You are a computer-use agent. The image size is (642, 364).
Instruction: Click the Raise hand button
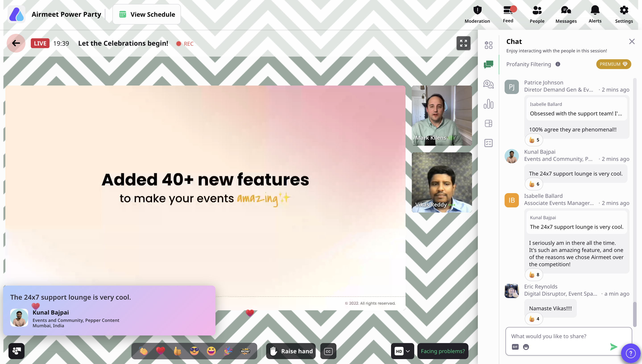tap(291, 351)
